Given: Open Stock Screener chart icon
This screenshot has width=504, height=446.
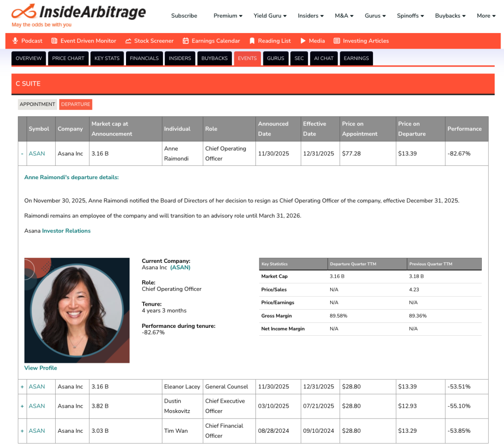Looking at the screenshot, I should click(x=128, y=41).
